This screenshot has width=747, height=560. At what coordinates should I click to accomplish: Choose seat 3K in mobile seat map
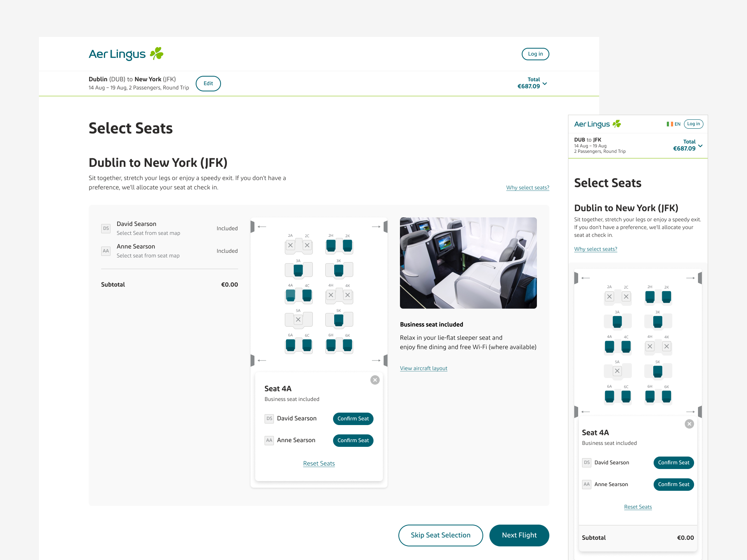(658, 322)
